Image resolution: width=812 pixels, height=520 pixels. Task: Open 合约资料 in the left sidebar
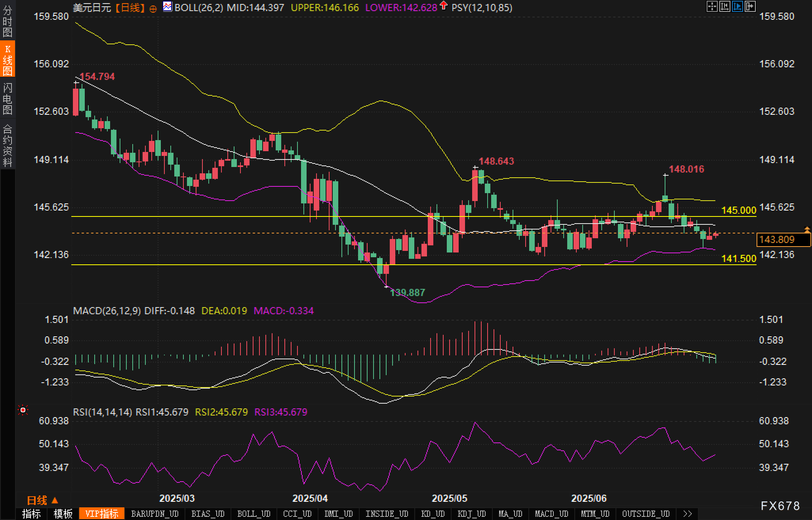pyautogui.click(x=8, y=146)
